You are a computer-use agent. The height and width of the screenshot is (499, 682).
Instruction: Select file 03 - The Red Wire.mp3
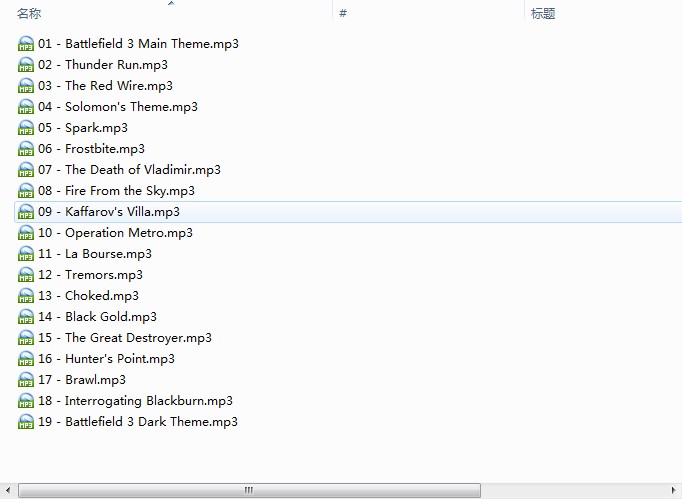(105, 86)
